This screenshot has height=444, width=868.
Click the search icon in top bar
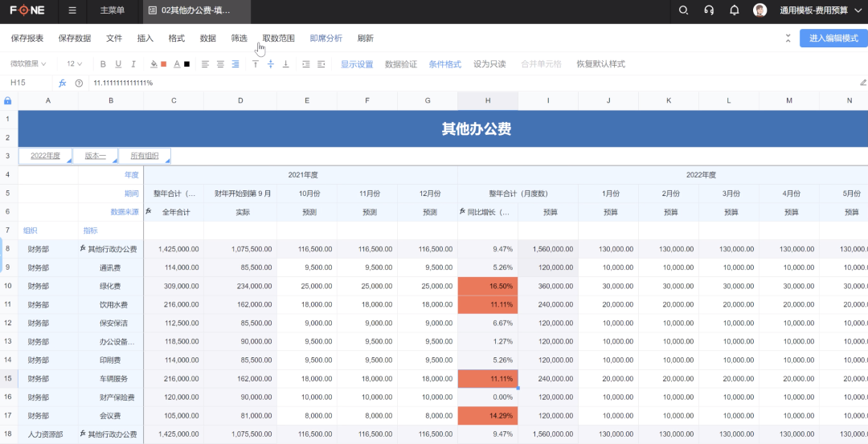tap(683, 10)
